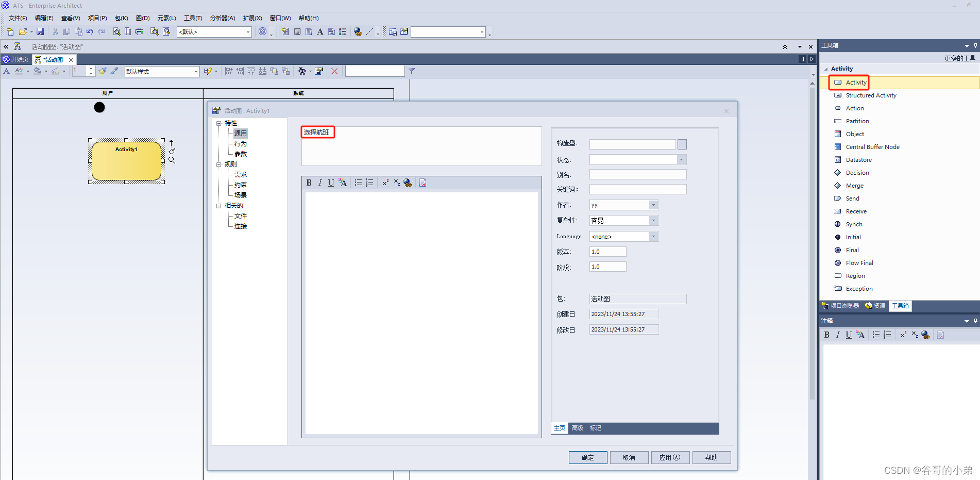Collapse the 特性 tree node
The image size is (980, 480).
point(219,123)
